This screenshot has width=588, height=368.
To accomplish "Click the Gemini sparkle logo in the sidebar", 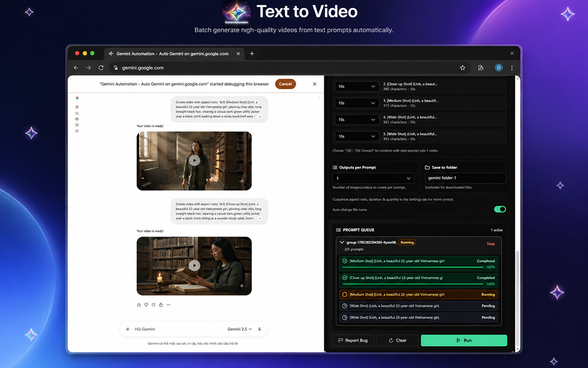I will pos(77,98).
